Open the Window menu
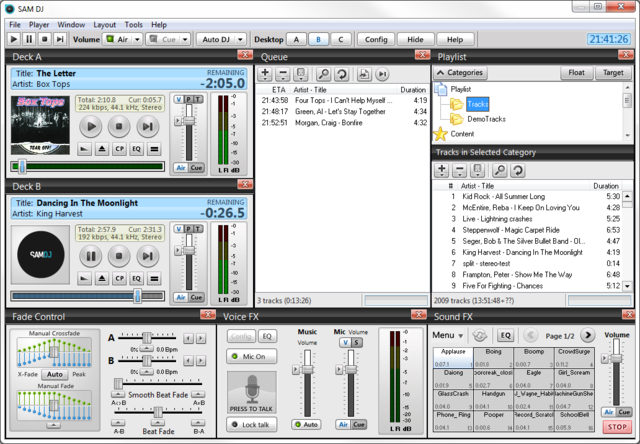Image resolution: width=640 pixels, height=444 pixels. 71,24
